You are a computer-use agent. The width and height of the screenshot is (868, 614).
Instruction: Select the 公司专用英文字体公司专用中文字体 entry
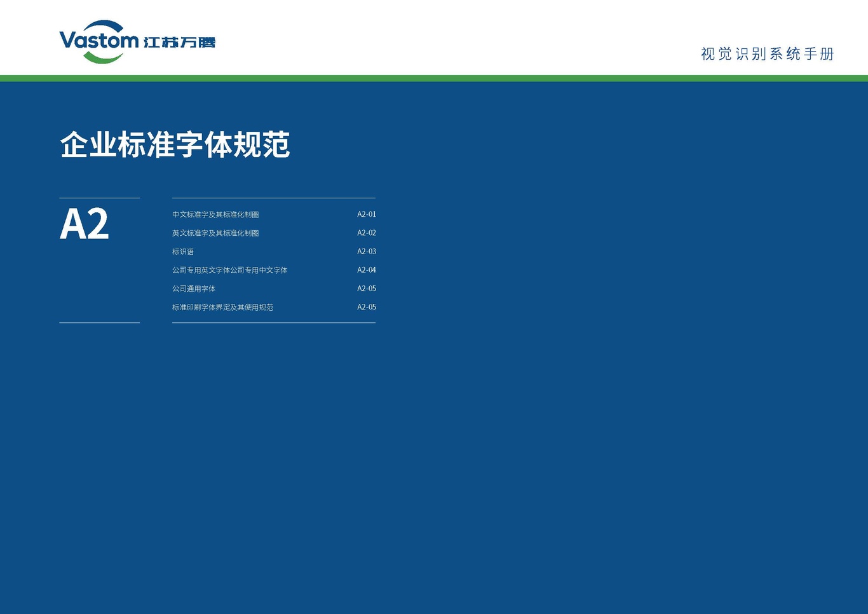coord(230,270)
